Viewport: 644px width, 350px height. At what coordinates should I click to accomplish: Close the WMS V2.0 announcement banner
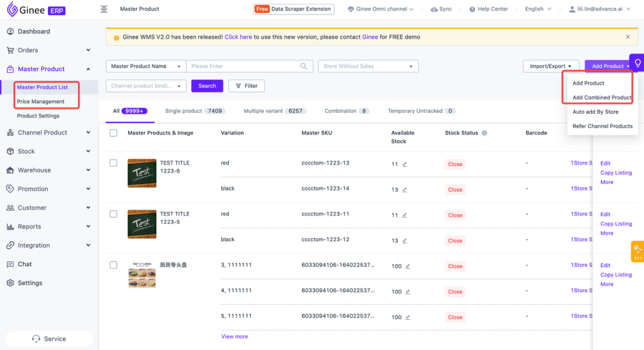coord(628,37)
